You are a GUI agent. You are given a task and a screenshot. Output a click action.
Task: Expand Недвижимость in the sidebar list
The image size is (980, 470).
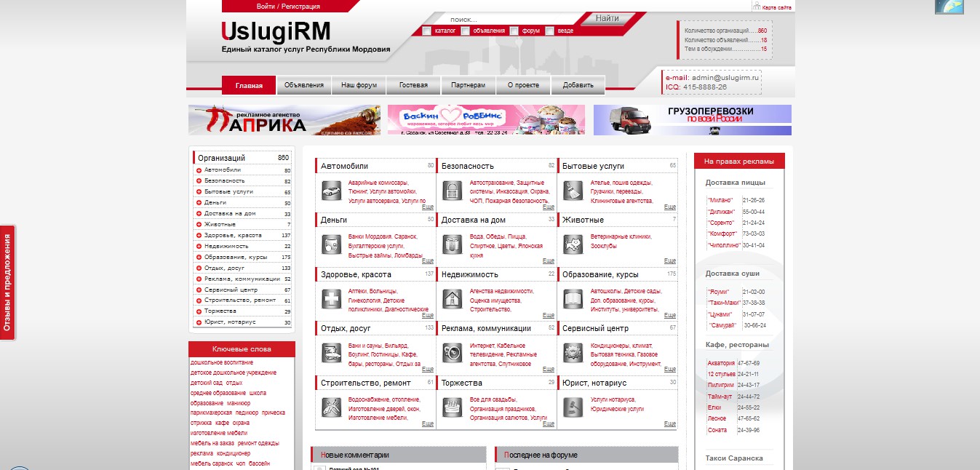click(x=199, y=246)
